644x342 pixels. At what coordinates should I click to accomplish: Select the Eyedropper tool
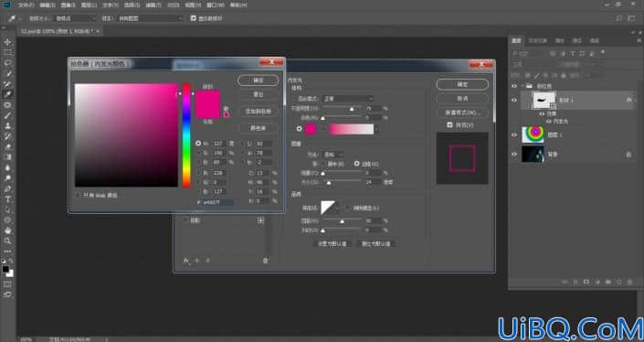click(7, 94)
